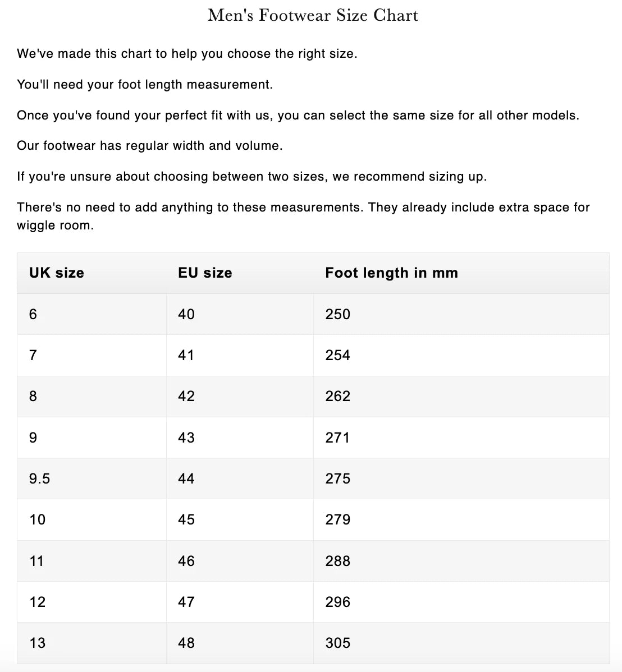Click the Men's Footwear Size Chart title
The width and height of the screenshot is (622, 672).
coord(313,15)
